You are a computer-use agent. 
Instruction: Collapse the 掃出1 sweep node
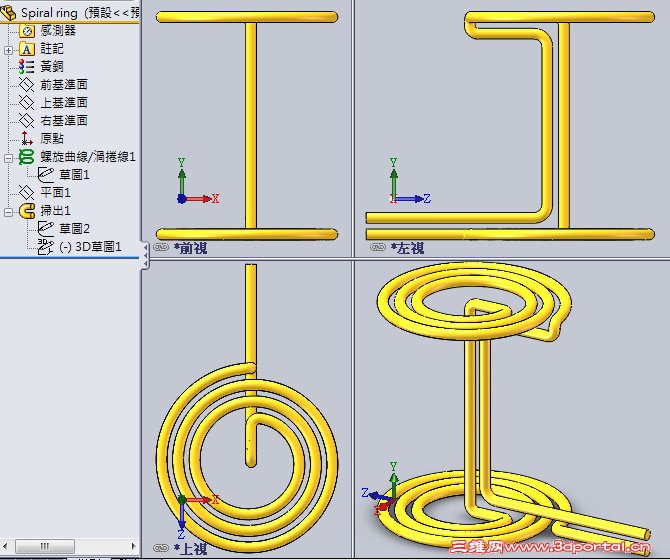coord(8,212)
